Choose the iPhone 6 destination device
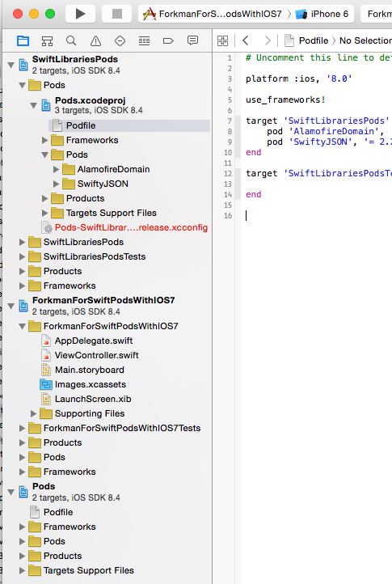Image resolution: width=392 pixels, height=584 pixels. [x=322, y=14]
